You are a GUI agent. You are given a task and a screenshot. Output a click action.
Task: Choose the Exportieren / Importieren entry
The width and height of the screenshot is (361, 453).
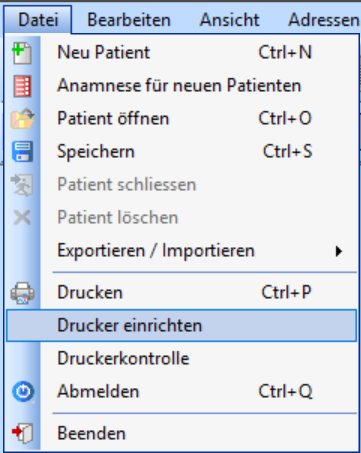(181, 251)
